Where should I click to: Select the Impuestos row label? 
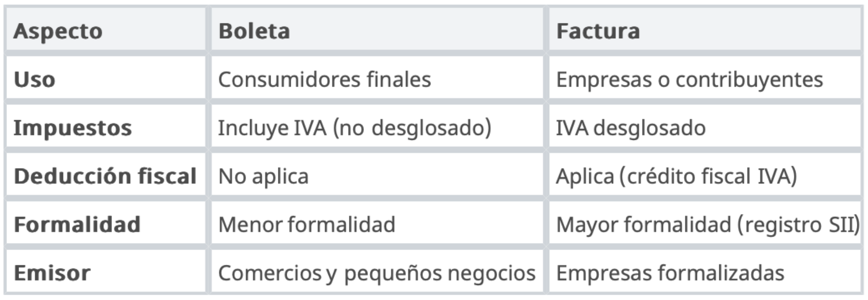pyautogui.click(x=106, y=127)
